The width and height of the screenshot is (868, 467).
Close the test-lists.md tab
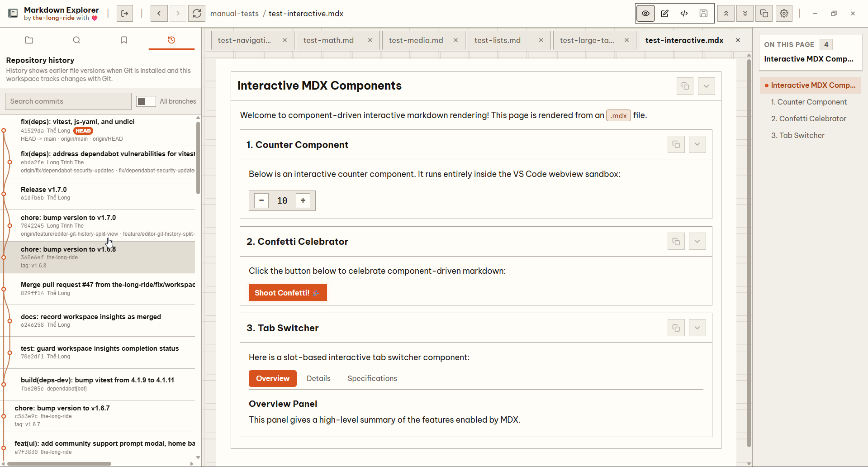(541, 40)
